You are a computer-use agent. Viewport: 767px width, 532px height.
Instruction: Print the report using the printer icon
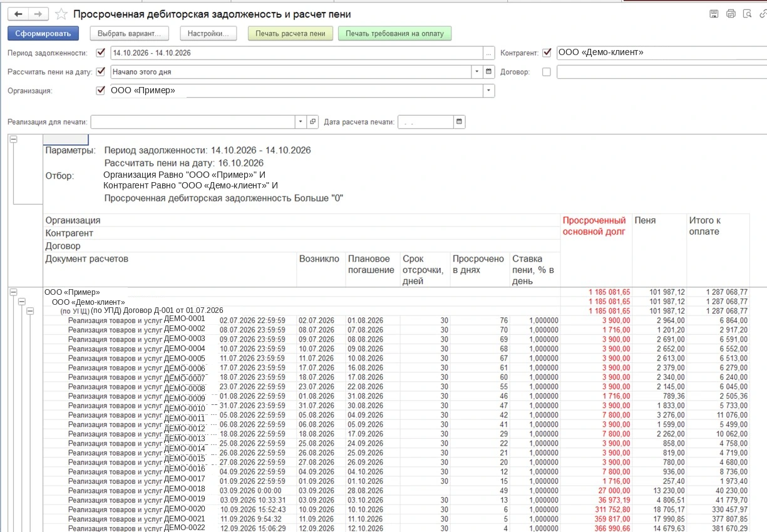tap(730, 14)
